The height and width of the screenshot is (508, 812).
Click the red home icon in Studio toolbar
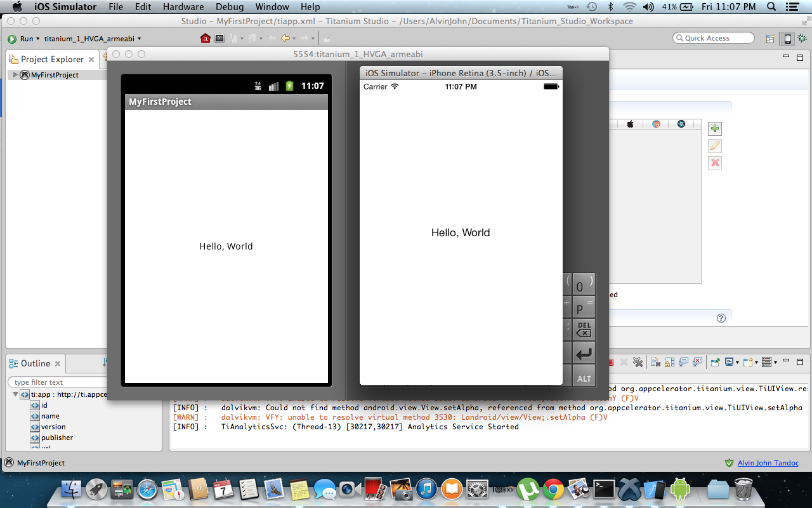click(205, 39)
